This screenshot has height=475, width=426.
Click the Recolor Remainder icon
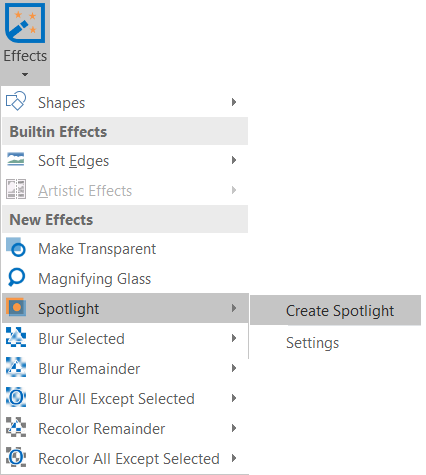[16, 427]
